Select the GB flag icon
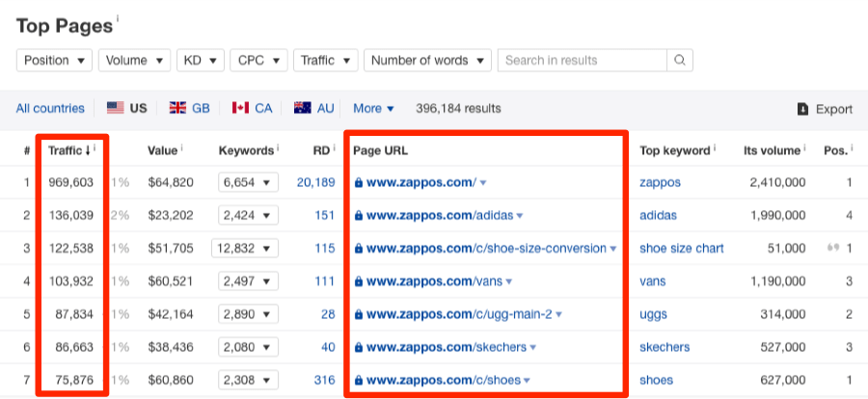The width and height of the screenshot is (868, 399). [x=177, y=108]
